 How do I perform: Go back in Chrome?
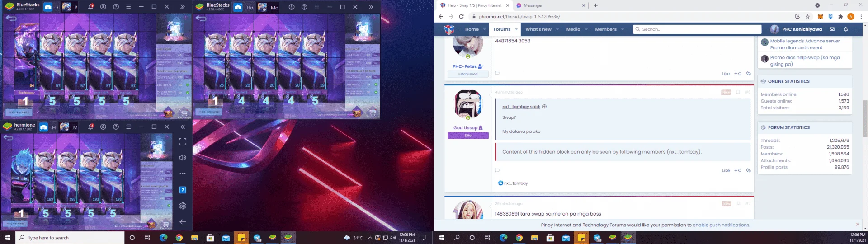tap(441, 16)
